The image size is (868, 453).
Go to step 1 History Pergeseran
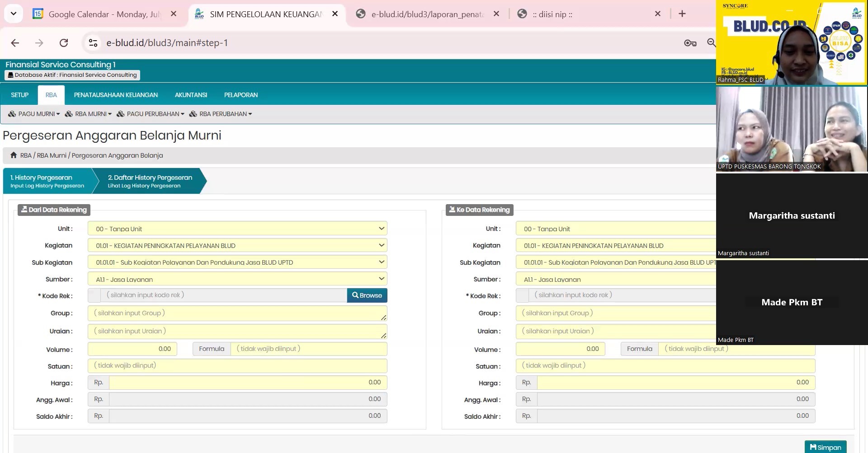pyautogui.click(x=47, y=181)
